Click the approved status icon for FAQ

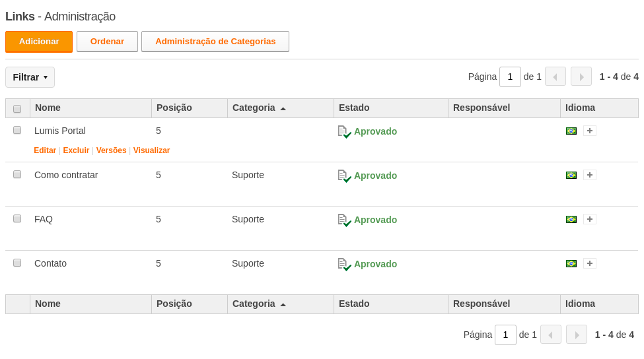click(x=344, y=220)
